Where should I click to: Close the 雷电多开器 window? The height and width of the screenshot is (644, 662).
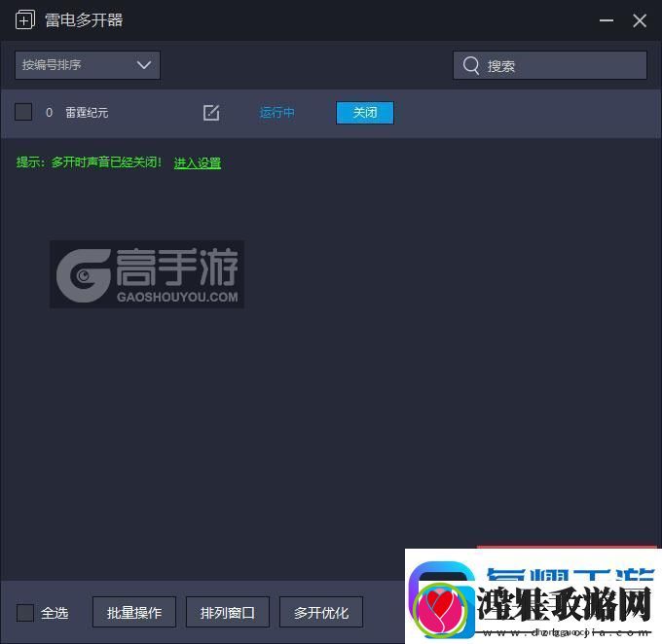click(x=640, y=20)
